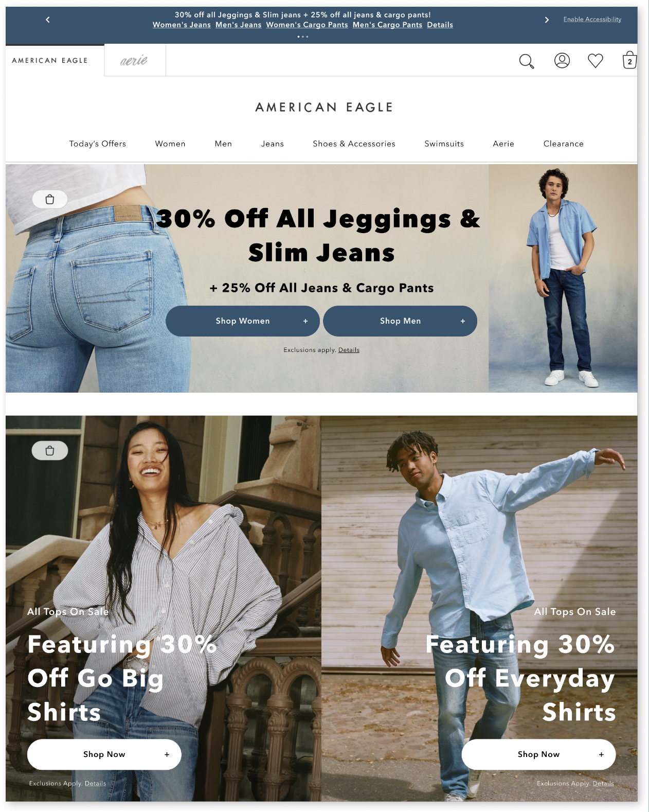Open the Today's Offers menu

[x=98, y=144]
